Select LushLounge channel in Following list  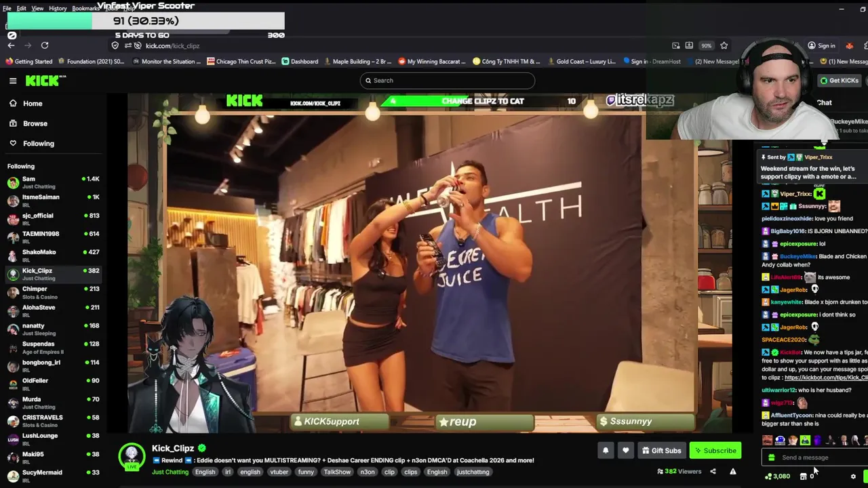(53, 439)
